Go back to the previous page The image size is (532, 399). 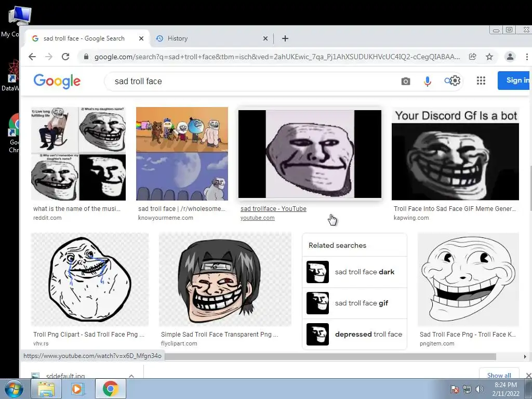coord(32,57)
